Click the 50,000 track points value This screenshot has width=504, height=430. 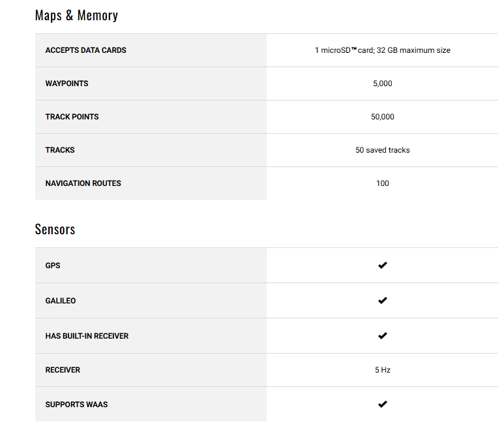[383, 117]
